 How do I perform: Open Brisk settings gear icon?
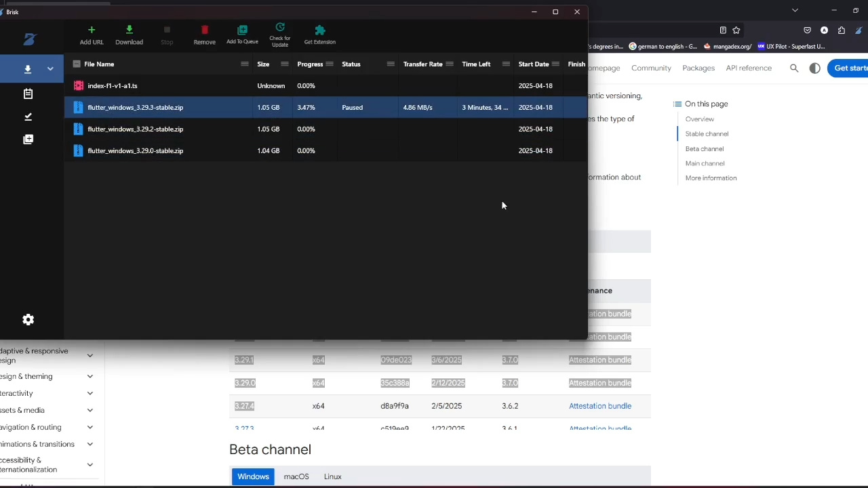point(28,319)
